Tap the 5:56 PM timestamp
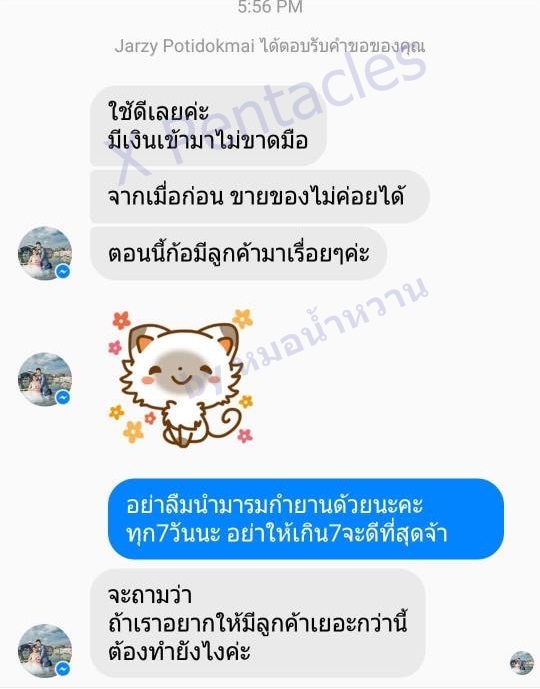 (270, 7)
